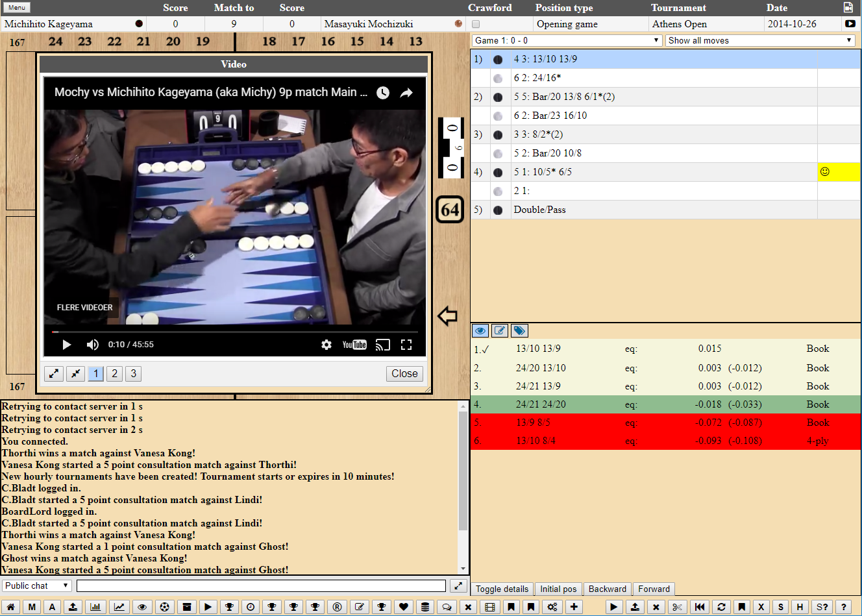Click the heart icon in bottom toolbar
The height and width of the screenshot is (616, 862).
coord(404,607)
